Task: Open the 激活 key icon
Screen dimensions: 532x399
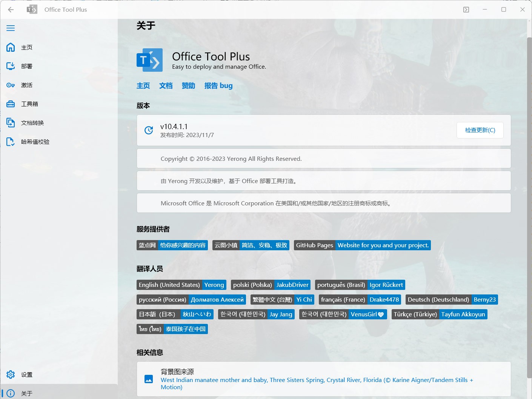Action: tap(11, 85)
